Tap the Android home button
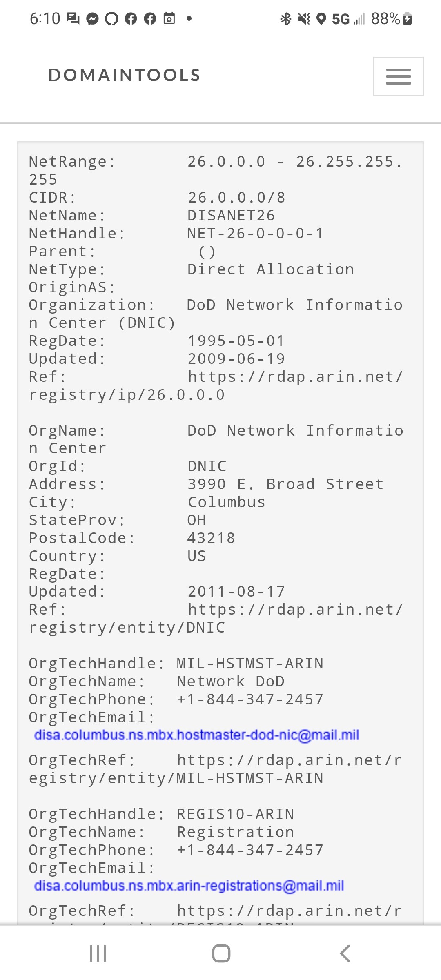Screen dimensions: 441x980 pyautogui.click(x=221, y=953)
